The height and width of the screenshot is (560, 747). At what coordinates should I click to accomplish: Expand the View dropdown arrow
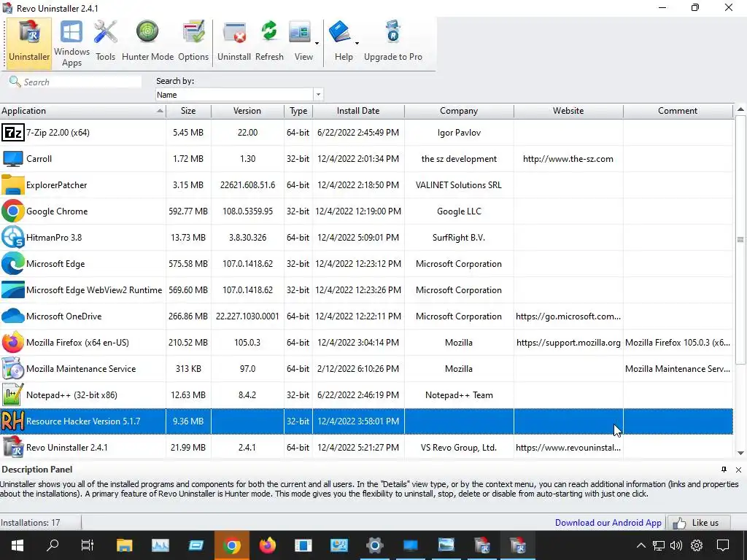pyautogui.click(x=317, y=43)
